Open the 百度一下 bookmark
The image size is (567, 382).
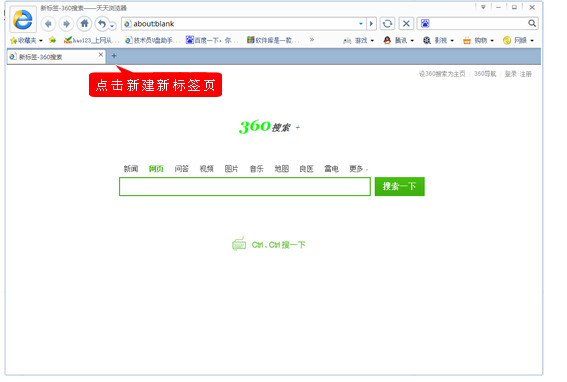pos(212,40)
